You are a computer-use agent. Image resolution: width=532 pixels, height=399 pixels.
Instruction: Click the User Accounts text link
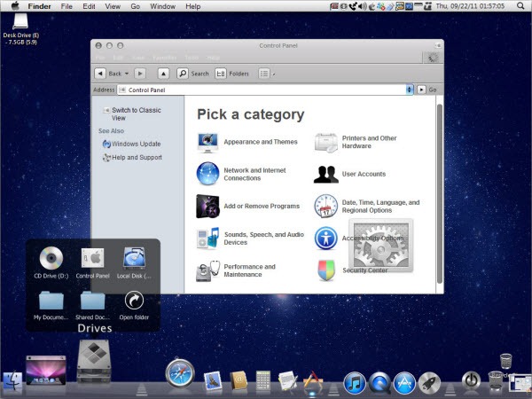[x=364, y=174]
